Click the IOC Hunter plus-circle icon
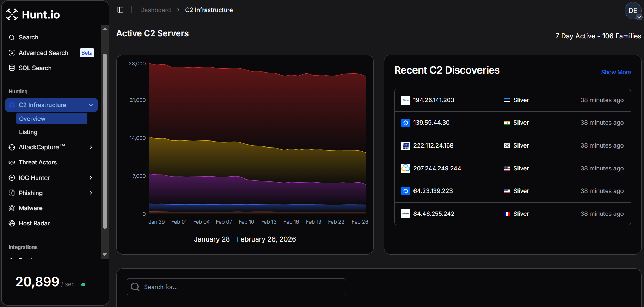 (12, 178)
